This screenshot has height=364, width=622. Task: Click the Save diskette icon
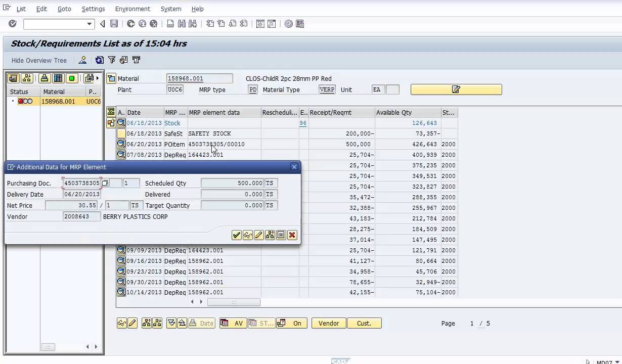tap(114, 24)
